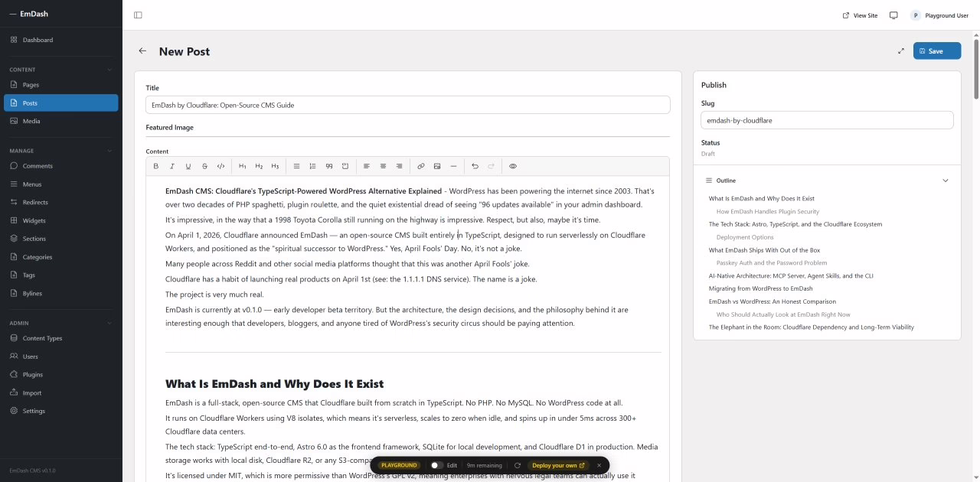The height and width of the screenshot is (482, 980).
Task: Insert inline code formatting
Action: click(x=220, y=166)
